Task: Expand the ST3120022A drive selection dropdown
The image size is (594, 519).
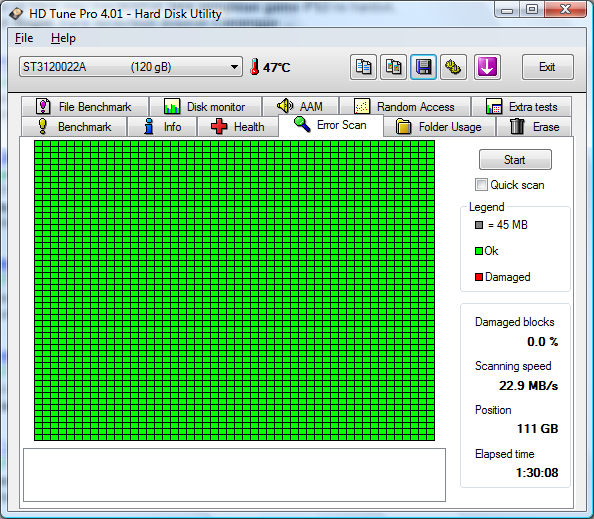Action: [131, 67]
